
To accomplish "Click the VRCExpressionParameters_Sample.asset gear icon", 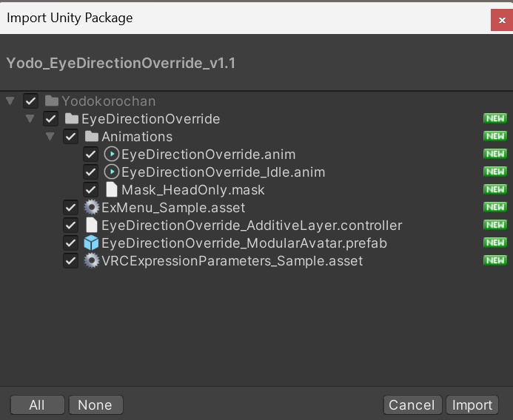I will [92, 261].
